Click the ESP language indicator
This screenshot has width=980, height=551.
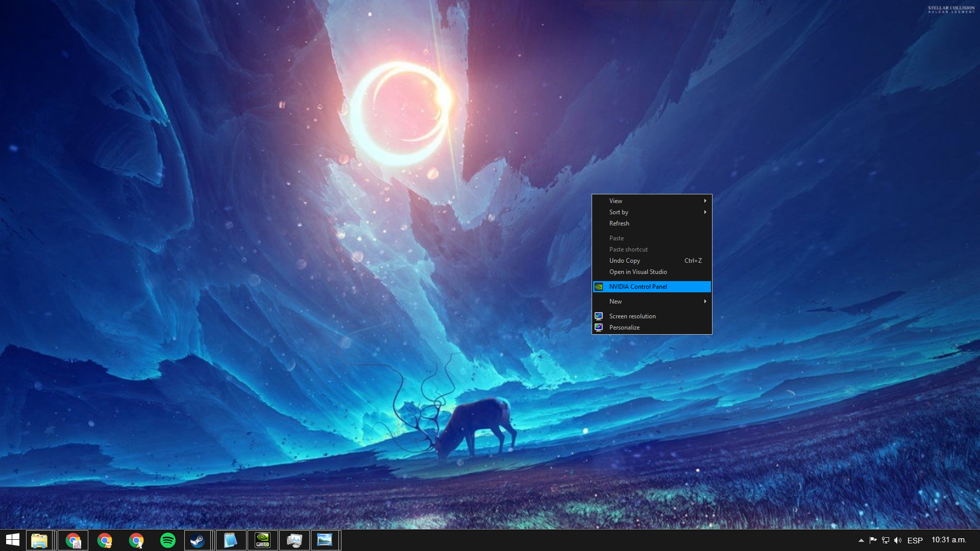click(915, 540)
